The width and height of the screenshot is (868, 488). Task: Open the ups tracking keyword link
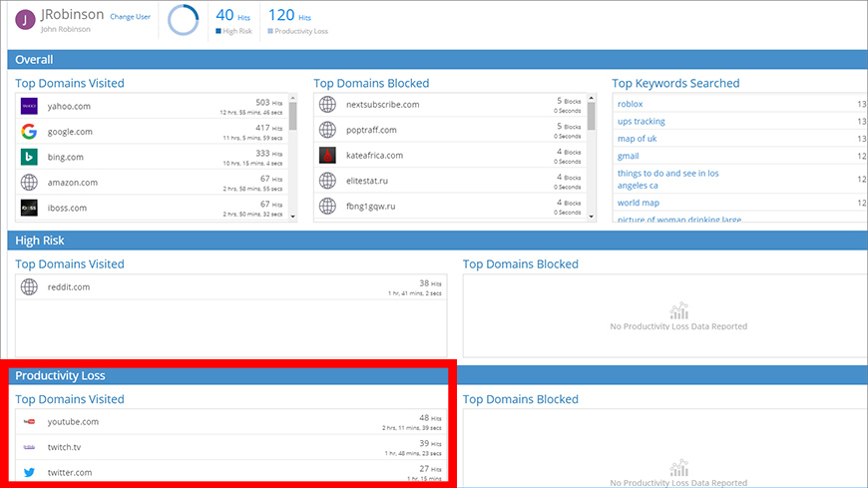pos(642,122)
